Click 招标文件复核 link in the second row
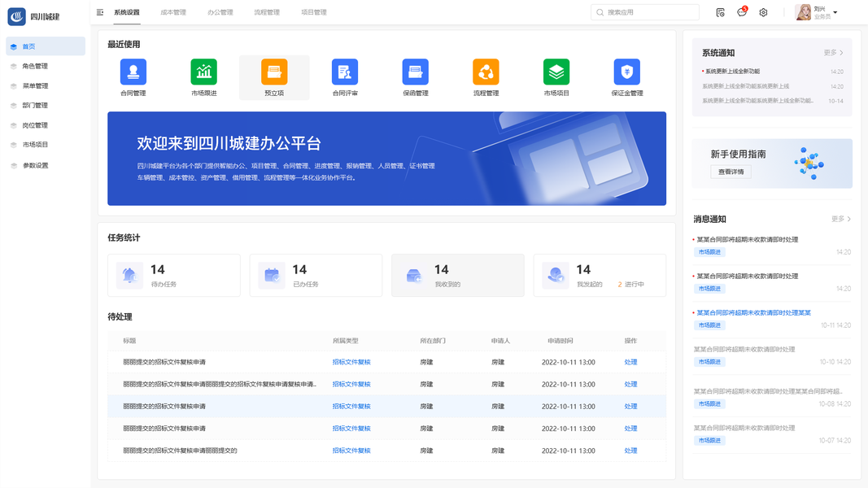Viewport: 868px width, 488px height. 351,384
